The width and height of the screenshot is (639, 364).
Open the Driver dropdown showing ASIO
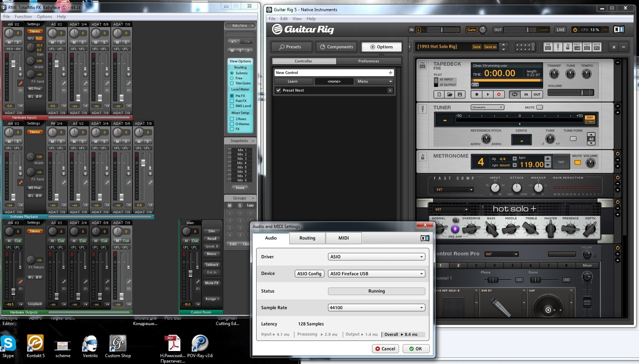coord(377,257)
